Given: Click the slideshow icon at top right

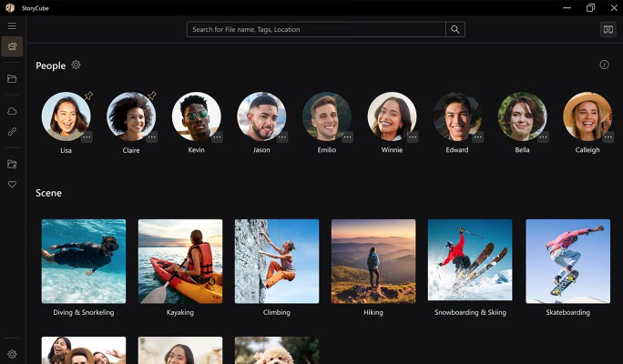Looking at the screenshot, I should click(608, 29).
